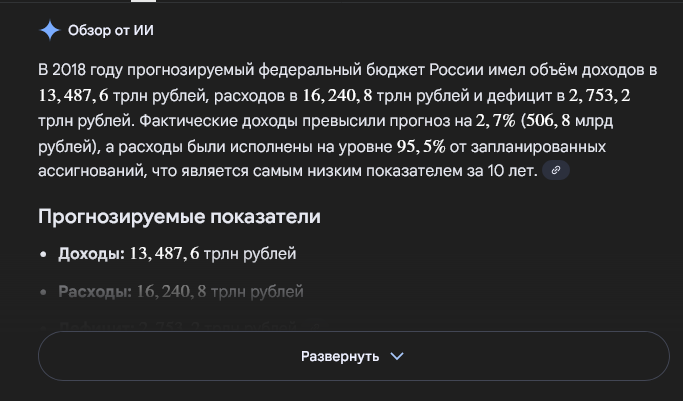This screenshot has height=401, width=683.
Task: Click the bold 13,487,6 figure in the paragraph
Action: [76, 96]
